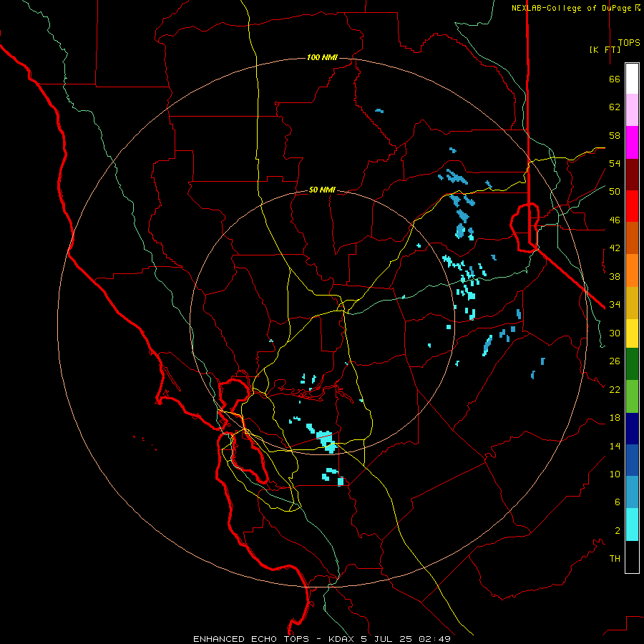This screenshot has height=644, width=644.
Task: Click the bright orange legend swatch
Action: (632, 270)
